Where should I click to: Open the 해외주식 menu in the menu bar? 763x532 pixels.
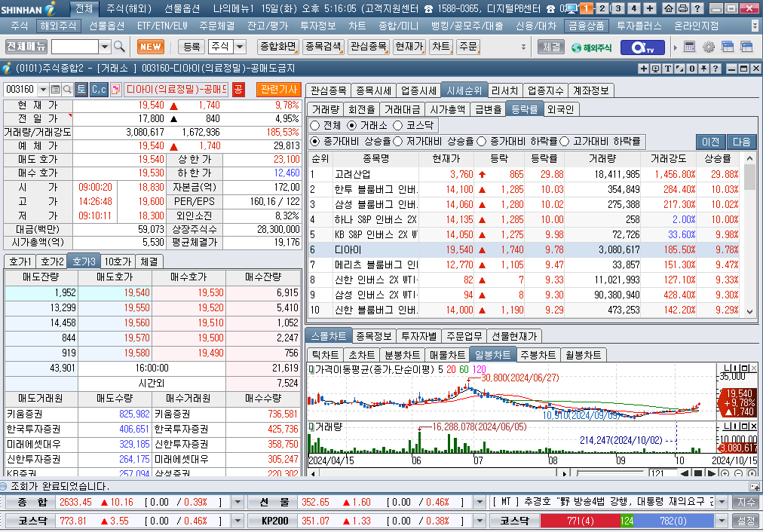58,26
